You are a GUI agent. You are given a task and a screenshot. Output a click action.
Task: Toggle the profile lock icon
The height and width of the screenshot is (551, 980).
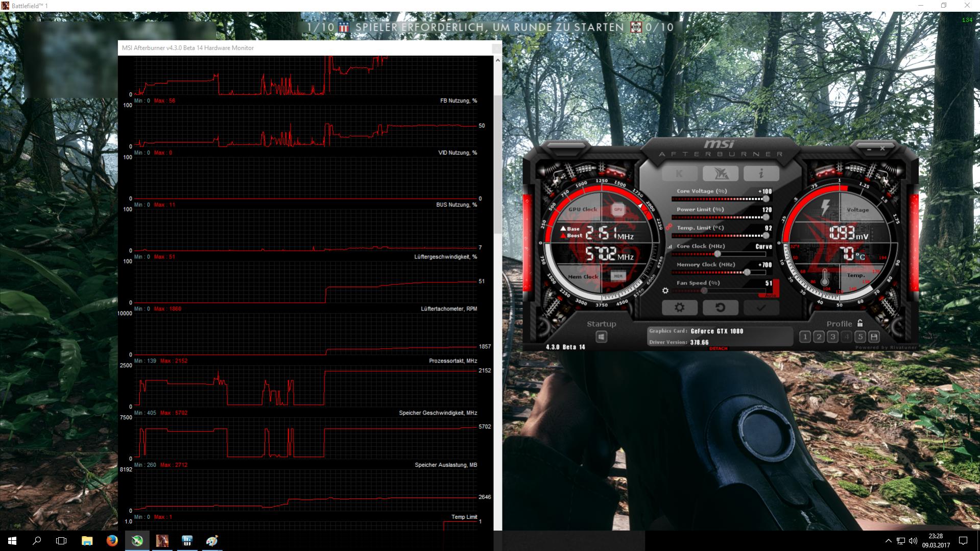pos(860,323)
